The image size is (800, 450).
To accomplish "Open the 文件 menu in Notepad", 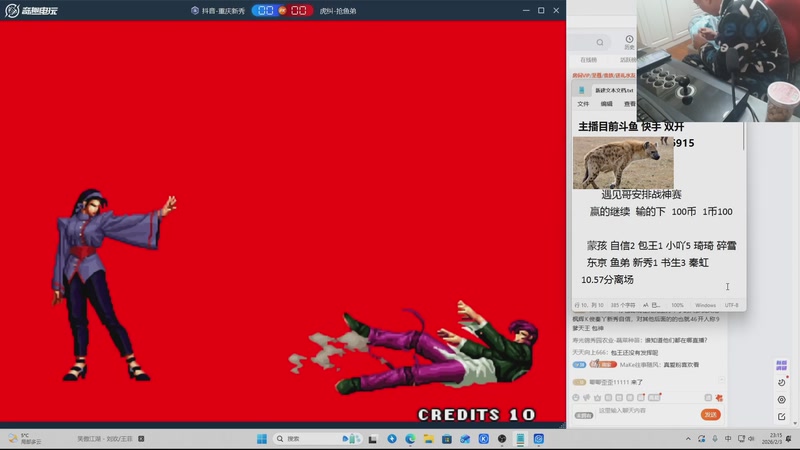I will [583, 104].
